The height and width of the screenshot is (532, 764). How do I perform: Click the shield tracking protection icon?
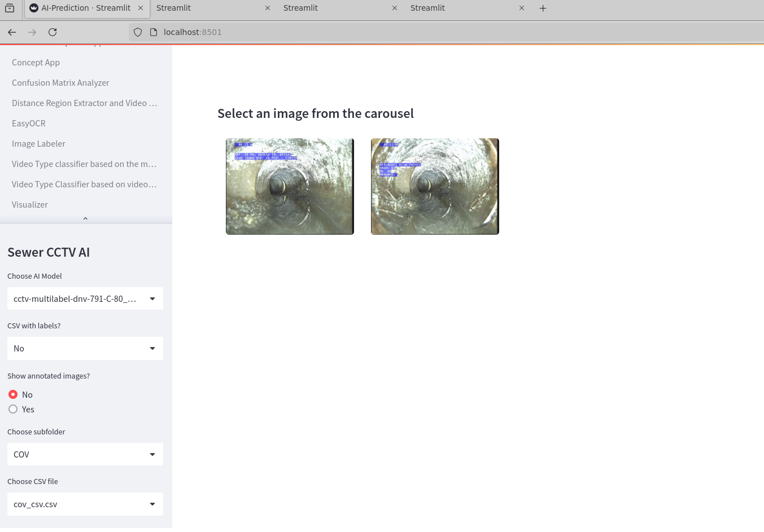(x=138, y=32)
